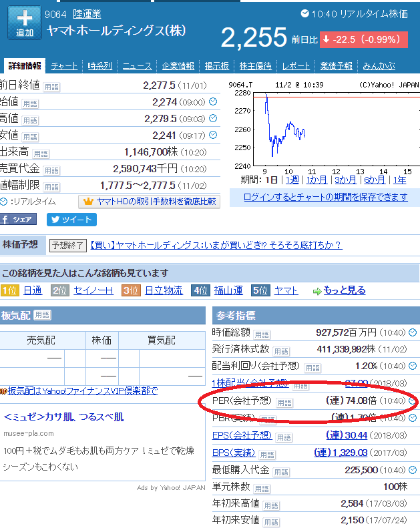
Task: Click the 予想終了 status label
Action: pyautogui.click(x=67, y=245)
